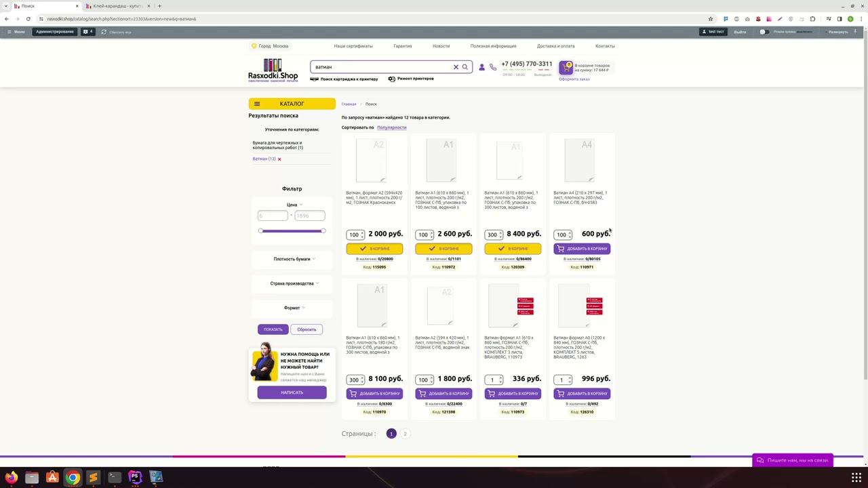Open the shopping cart icon
The image size is (868, 488).
(566, 67)
